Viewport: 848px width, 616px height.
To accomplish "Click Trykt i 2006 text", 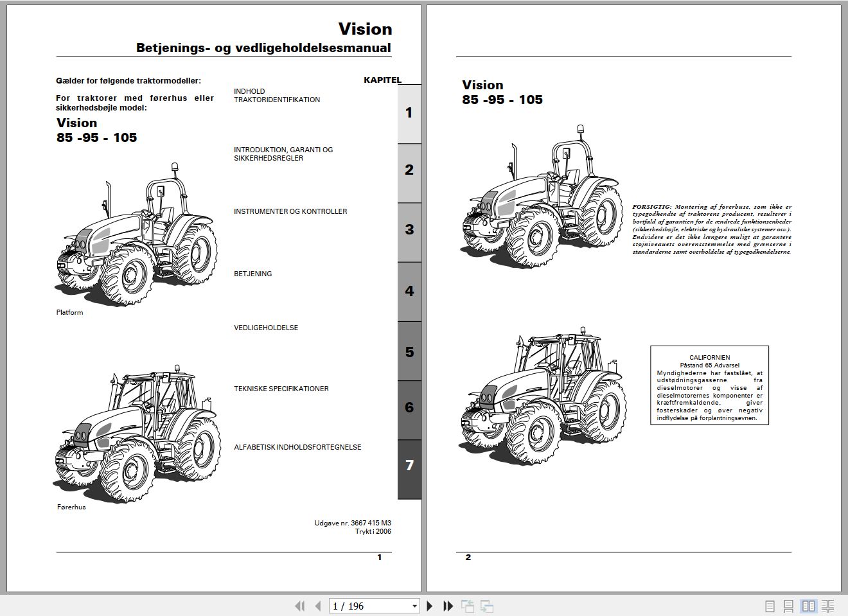I will point(373,531).
